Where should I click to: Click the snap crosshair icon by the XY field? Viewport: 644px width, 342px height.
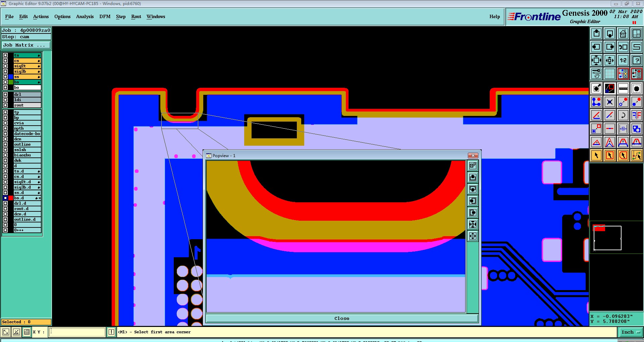[27, 332]
